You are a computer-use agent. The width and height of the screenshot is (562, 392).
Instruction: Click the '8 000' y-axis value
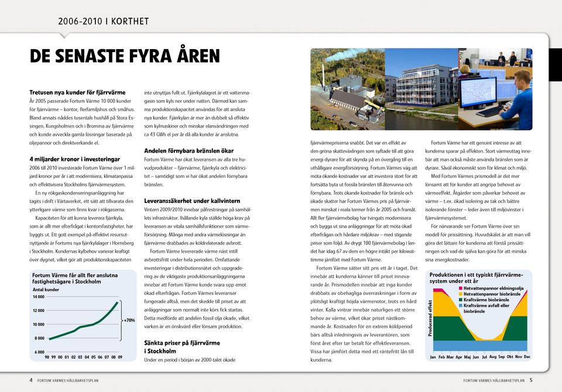(x=39, y=338)
